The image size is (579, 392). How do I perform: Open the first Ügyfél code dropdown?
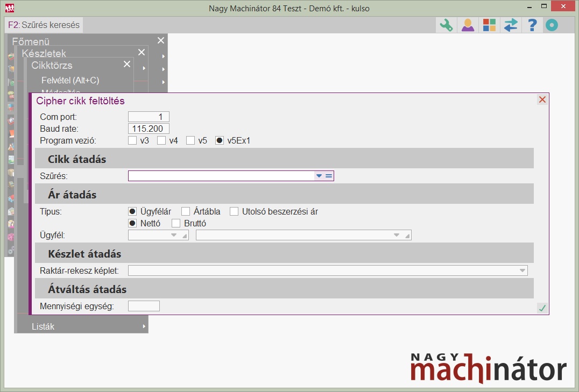(x=174, y=235)
